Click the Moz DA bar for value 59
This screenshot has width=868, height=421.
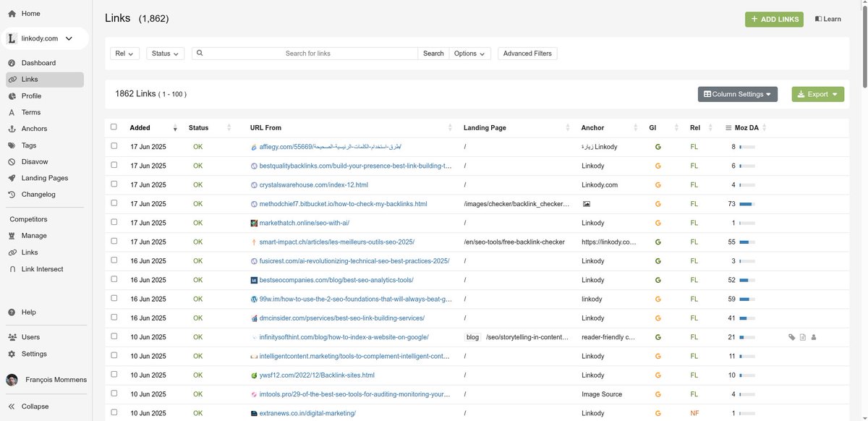747,299
